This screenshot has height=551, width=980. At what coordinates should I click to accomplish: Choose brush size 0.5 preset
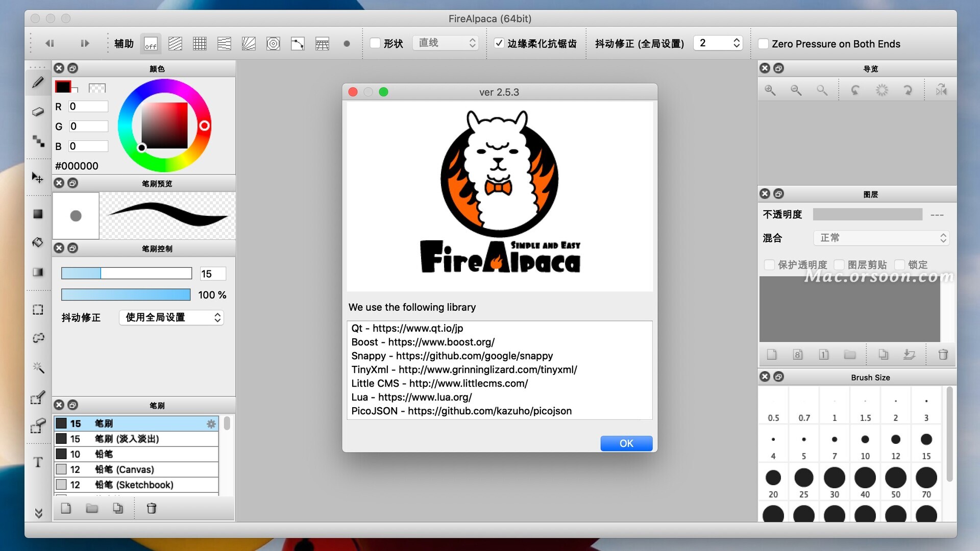coord(773,407)
